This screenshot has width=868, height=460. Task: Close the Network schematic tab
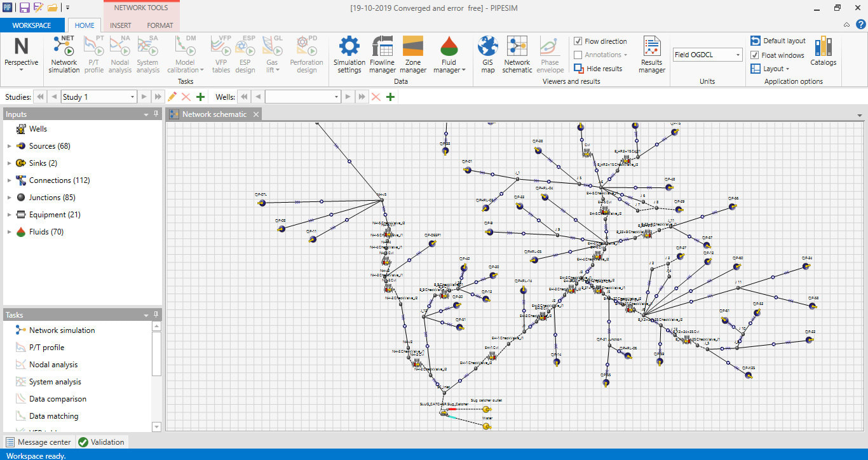pyautogui.click(x=255, y=114)
